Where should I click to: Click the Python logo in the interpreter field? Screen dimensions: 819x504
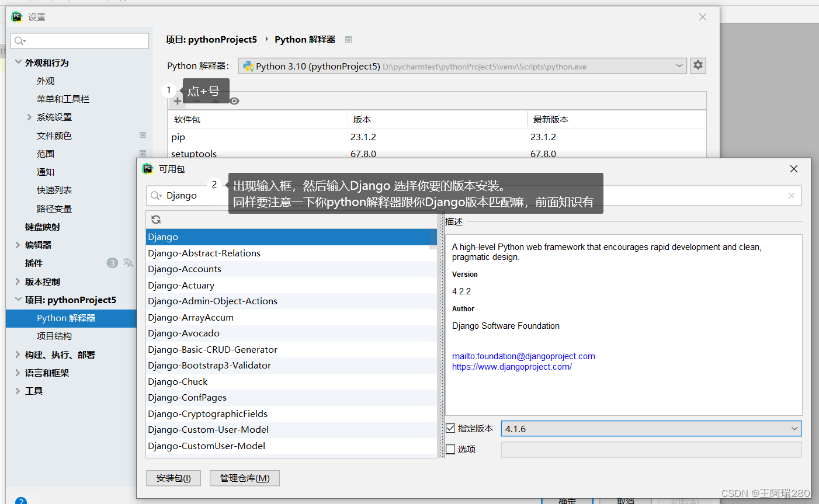point(248,65)
